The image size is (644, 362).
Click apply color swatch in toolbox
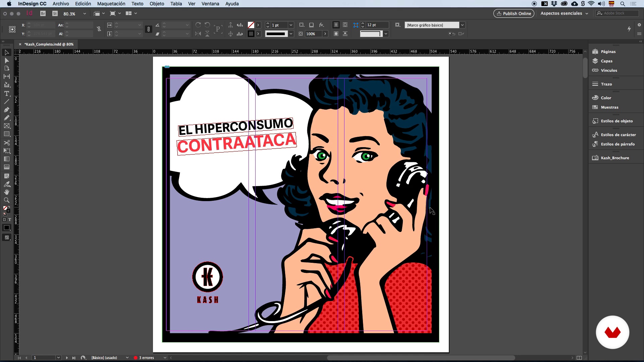tap(6, 228)
